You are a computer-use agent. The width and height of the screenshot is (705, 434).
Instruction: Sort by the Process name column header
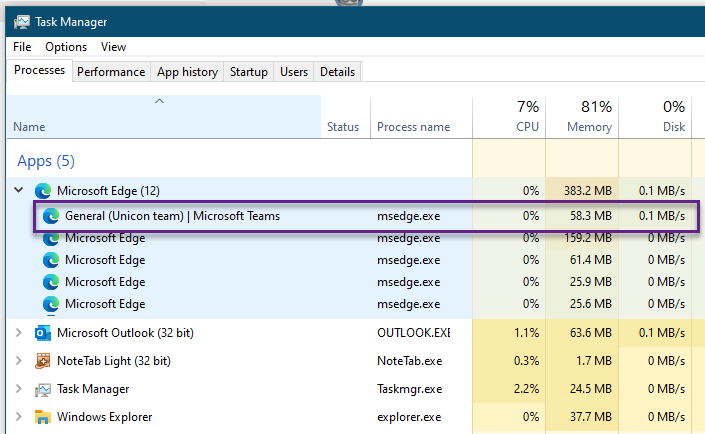coord(421,117)
